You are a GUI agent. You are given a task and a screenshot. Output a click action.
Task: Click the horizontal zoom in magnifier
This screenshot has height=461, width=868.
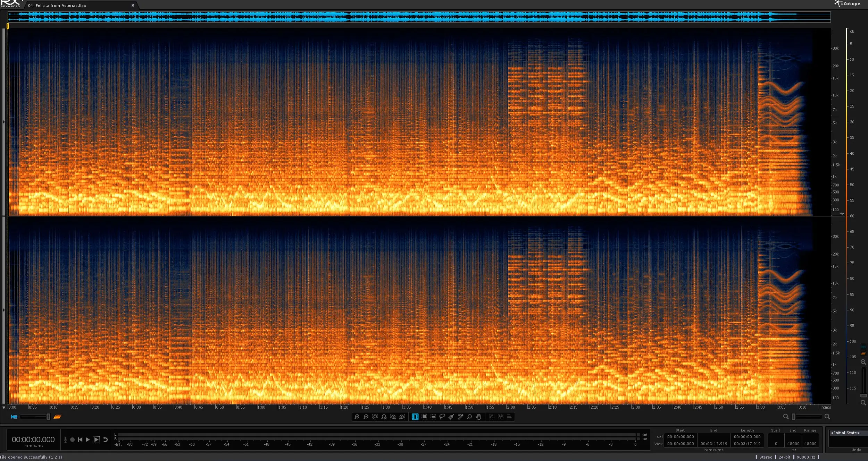pos(827,417)
